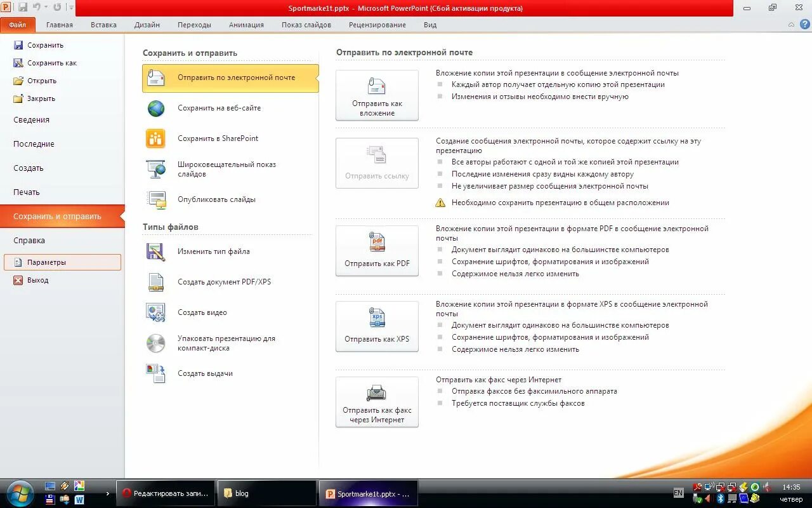This screenshot has height=508, width=812.
Task: Launch Word from quick launch icon
Action: pos(79,500)
